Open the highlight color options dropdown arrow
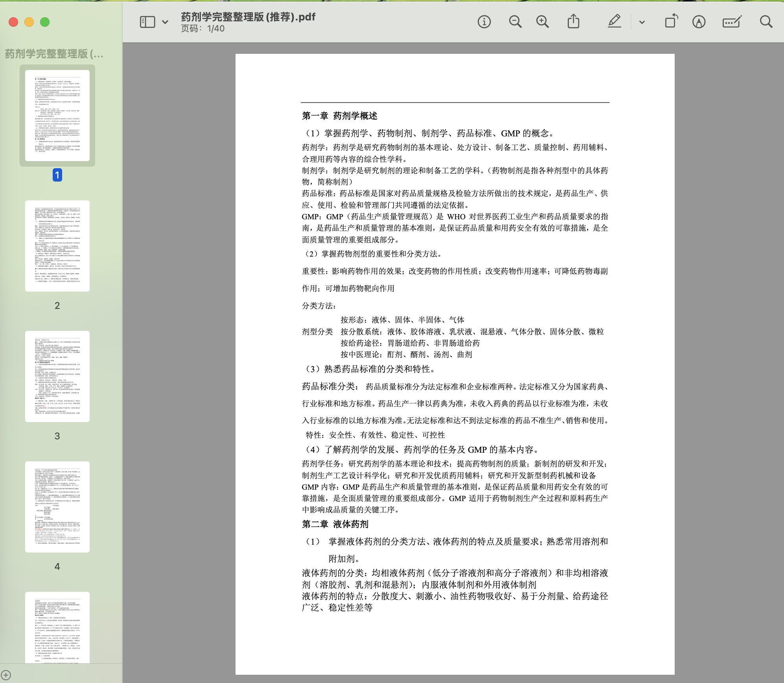This screenshot has width=784, height=683. pyautogui.click(x=642, y=22)
